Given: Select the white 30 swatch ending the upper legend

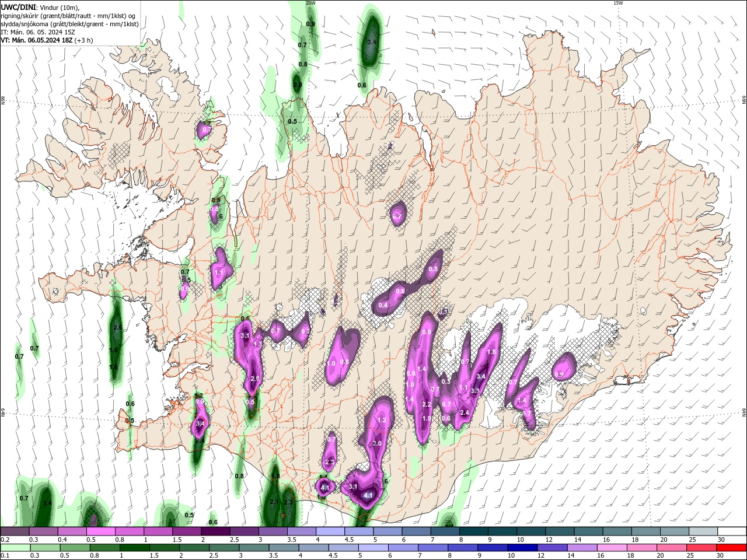Looking at the screenshot, I should 732,531.
